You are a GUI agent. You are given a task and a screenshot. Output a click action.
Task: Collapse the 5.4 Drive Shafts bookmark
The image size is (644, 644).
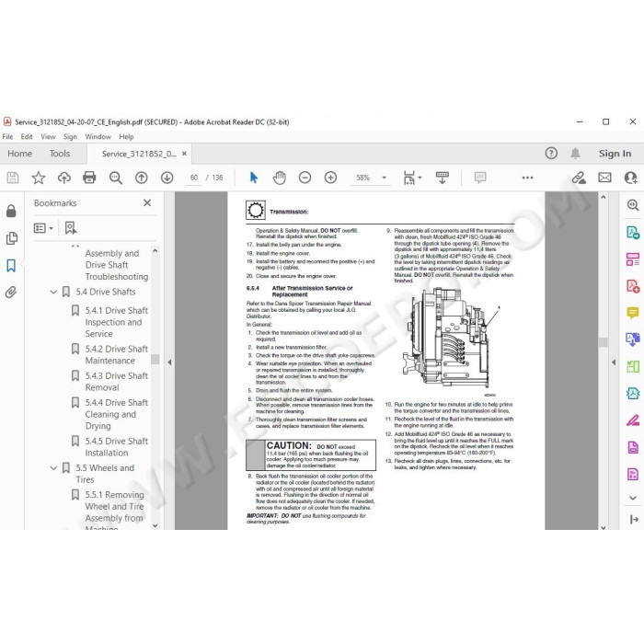(53, 292)
